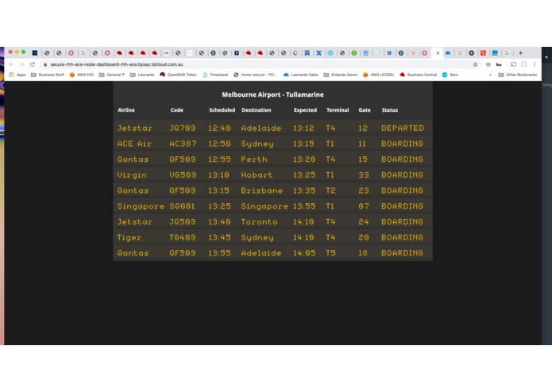Click the dropdown arrow in the dark right window
552x392 pixels.
pos(546,57)
